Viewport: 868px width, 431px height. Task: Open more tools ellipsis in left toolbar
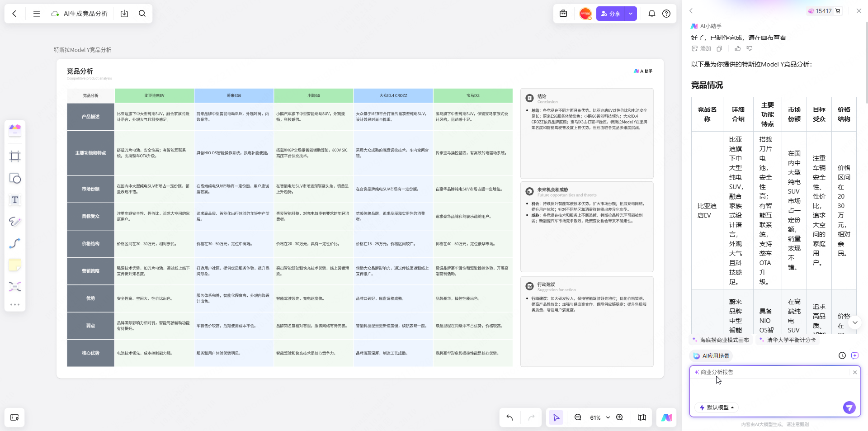click(15, 304)
